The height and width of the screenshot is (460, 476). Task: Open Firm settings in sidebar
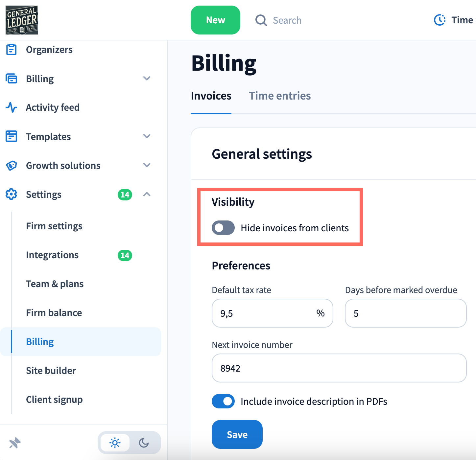pos(54,226)
